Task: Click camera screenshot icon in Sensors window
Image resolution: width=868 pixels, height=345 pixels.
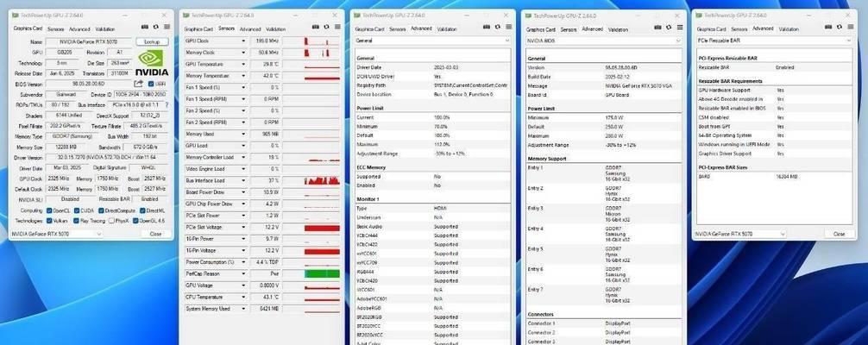Action: [x=316, y=27]
